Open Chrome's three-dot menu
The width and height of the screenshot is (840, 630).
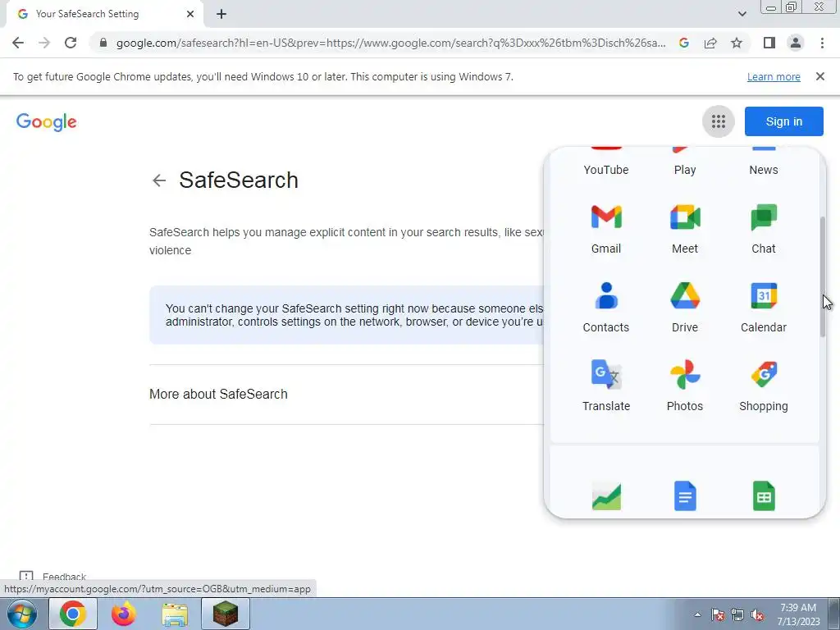point(822,43)
